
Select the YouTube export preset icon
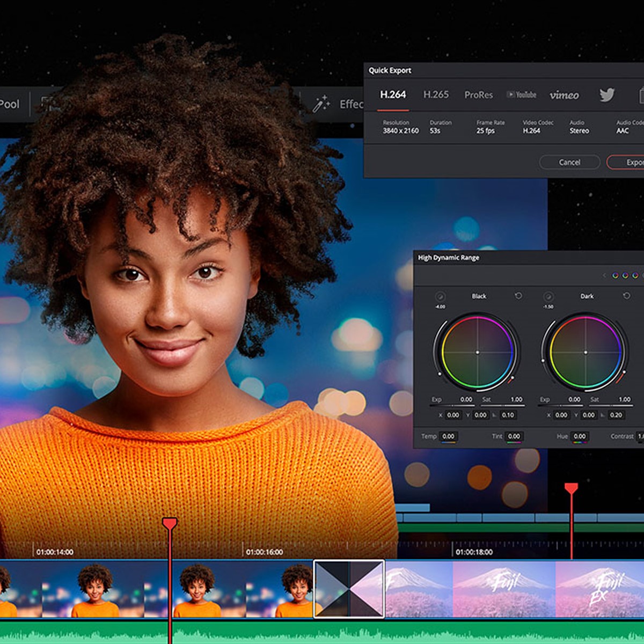click(522, 94)
